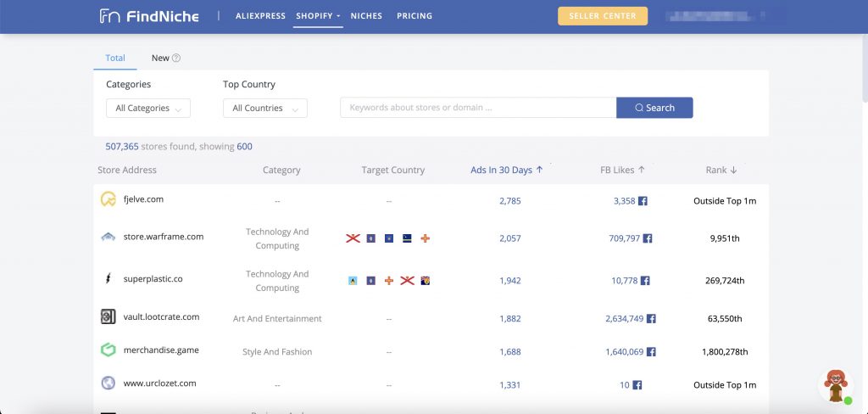Click 1,331 ads value for urclozet
The width and height of the screenshot is (868, 414).
pos(509,384)
